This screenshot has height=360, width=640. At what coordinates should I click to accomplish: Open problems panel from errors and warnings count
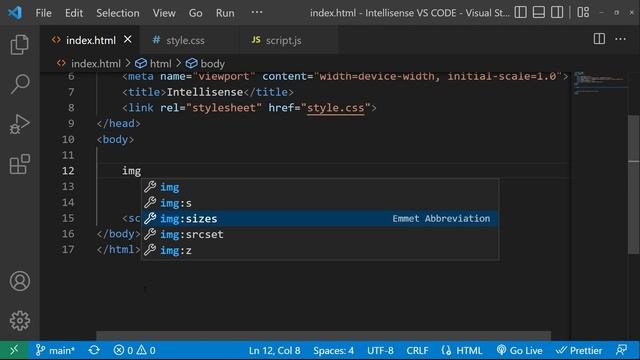click(x=134, y=350)
